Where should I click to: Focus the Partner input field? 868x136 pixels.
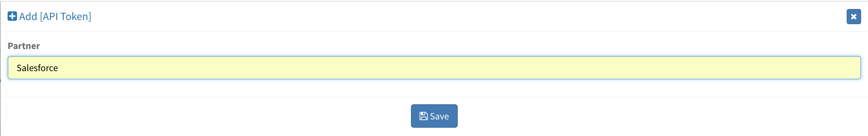pyautogui.click(x=434, y=68)
